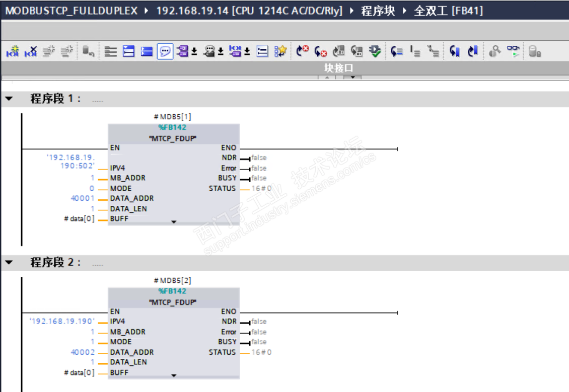Click the "MTCP_FDUP" block name in network 1
The image size is (569, 392).
coord(173,138)
